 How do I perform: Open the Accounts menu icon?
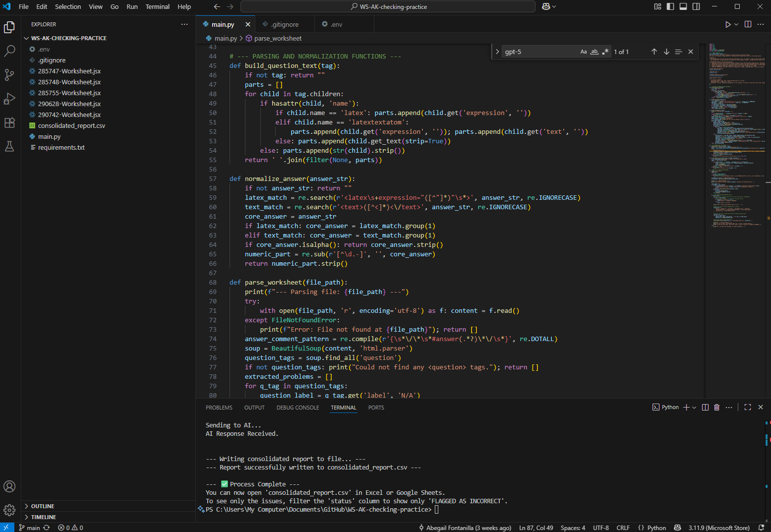[x=9, y=486]
